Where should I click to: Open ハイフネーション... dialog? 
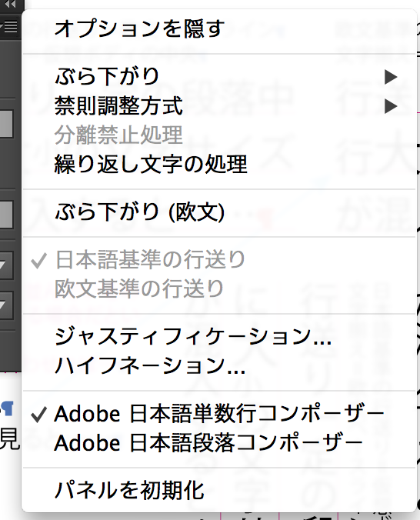[x=219, y=366]
